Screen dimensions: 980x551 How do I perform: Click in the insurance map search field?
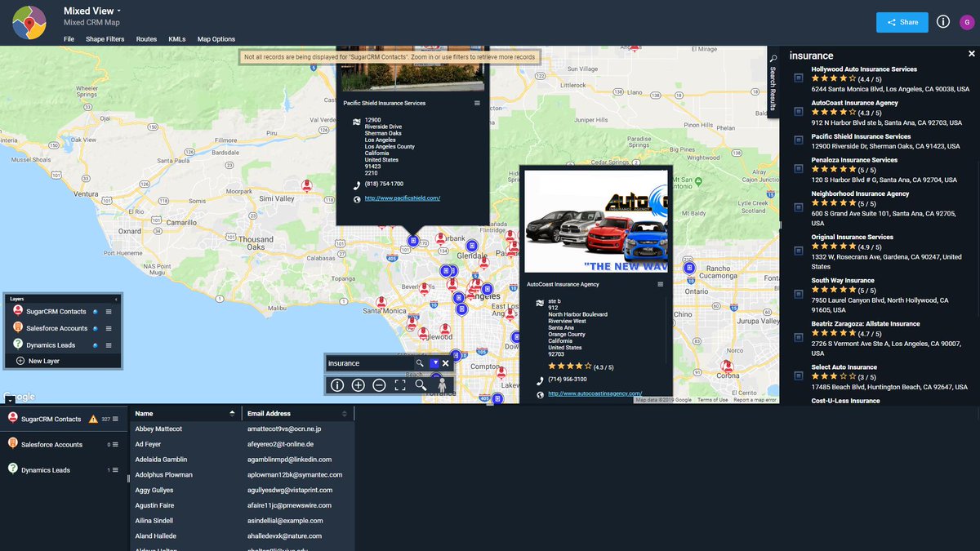(x=370, y=363)
